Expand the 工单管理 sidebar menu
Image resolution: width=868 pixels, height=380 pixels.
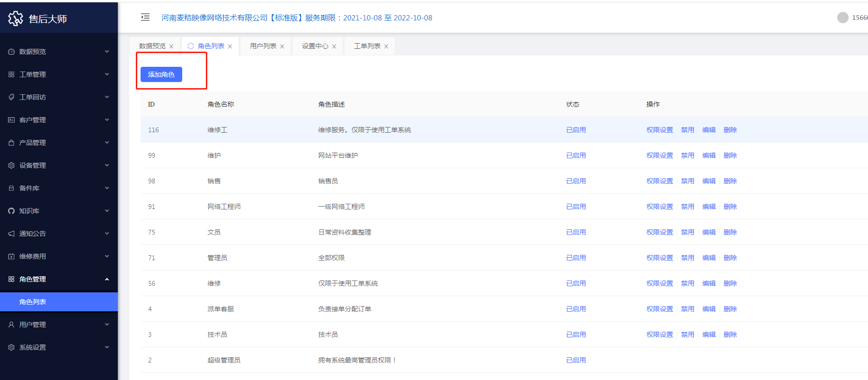click(59, 74)
